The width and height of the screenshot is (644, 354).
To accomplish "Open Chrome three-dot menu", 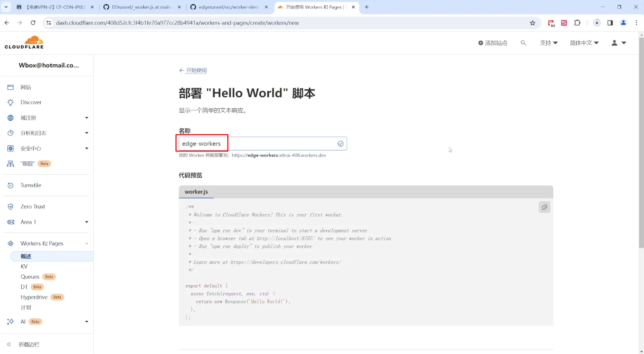I will click(636, 23).
